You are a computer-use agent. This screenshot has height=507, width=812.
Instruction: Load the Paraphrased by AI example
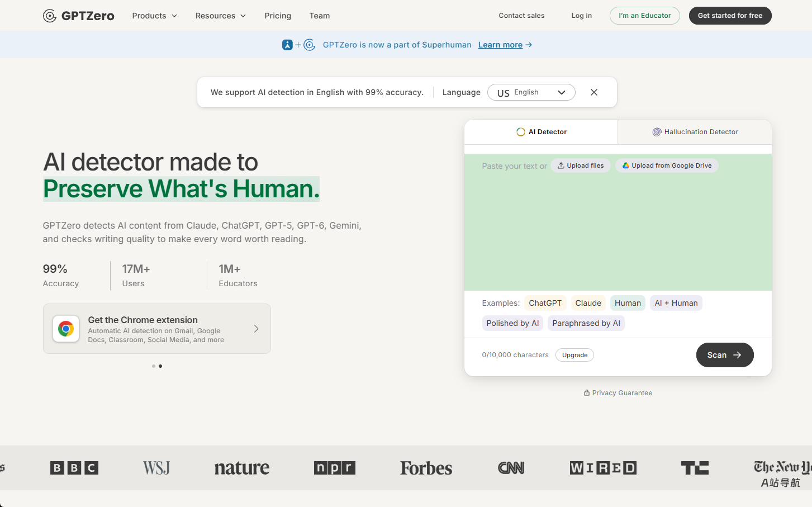[586, 323]
